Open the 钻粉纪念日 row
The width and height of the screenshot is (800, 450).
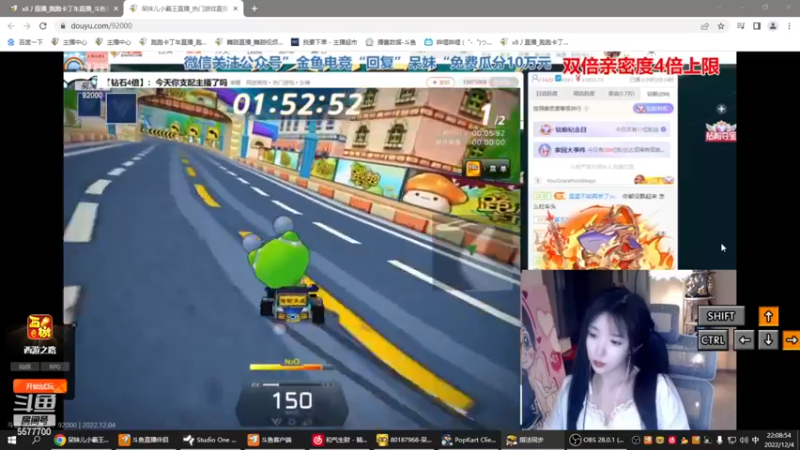point(602,130)
